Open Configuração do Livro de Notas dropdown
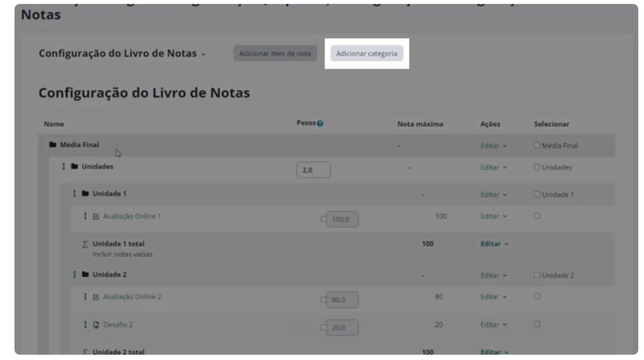Image resolution: width=644 pixels, height=360 pixels. 122,53
